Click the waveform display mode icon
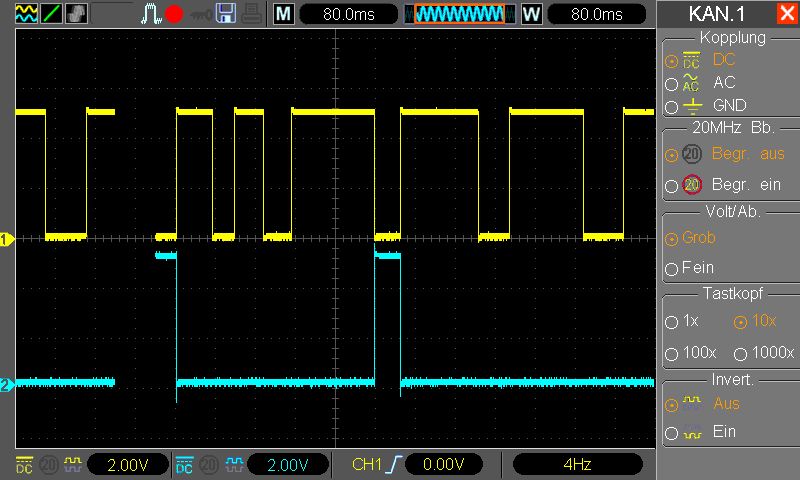 coord(26,14)
